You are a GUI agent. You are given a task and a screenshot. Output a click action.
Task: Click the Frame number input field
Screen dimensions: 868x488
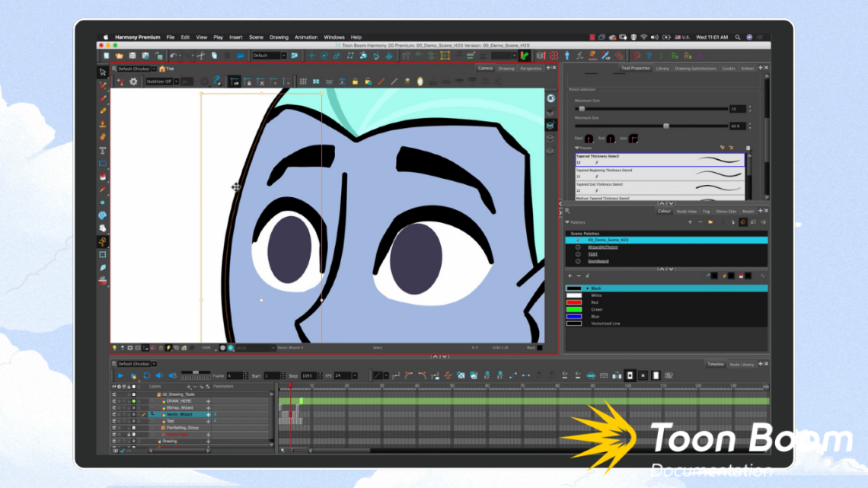(x=235, y=376)
